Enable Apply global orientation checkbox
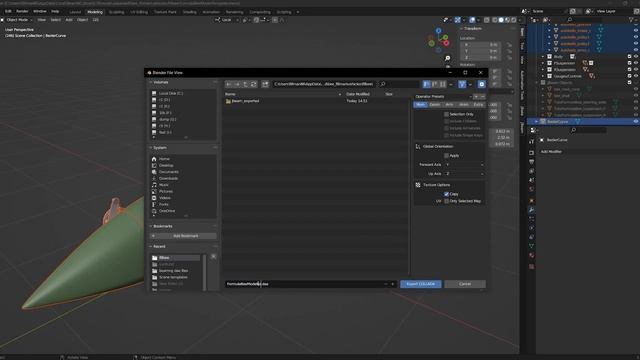The width and height of the screenshot is (640, 360). click(x=447, y=156)
